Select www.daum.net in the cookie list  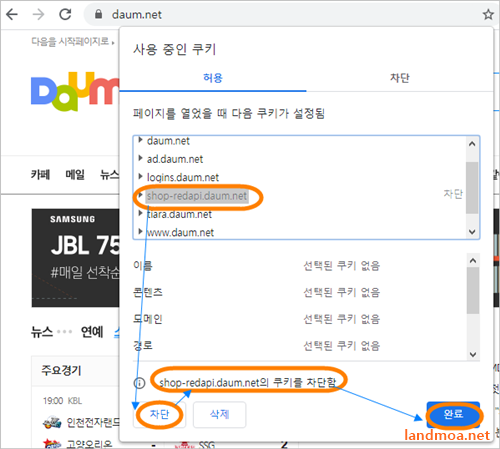pyautogui.click(x=180, y=232)
